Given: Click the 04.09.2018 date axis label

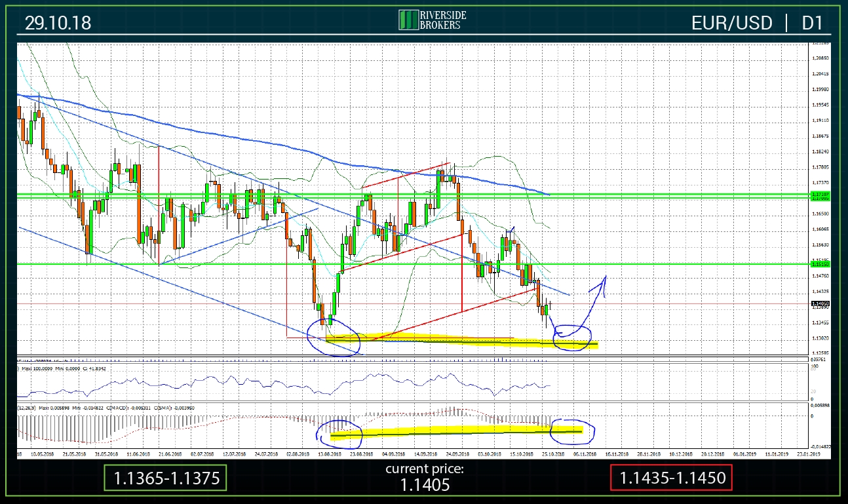Looking at the screenshot, I should pos(394,453).
